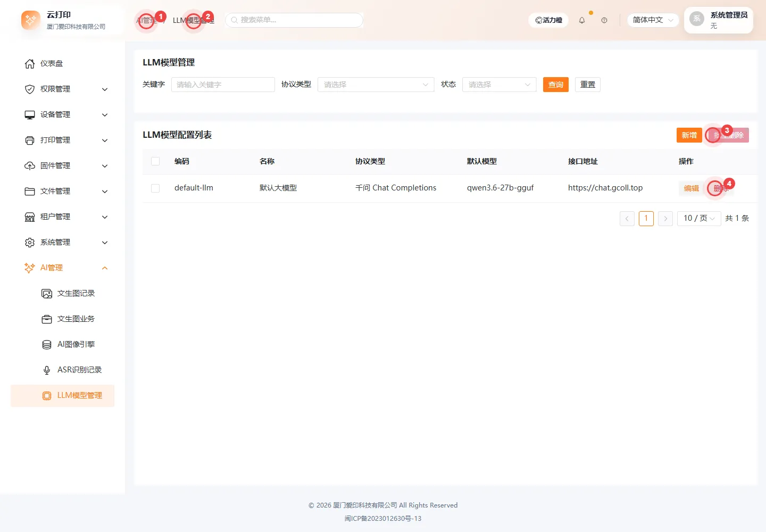
Task: Click the system administrator avatar
Action: (x=697, y=19)
